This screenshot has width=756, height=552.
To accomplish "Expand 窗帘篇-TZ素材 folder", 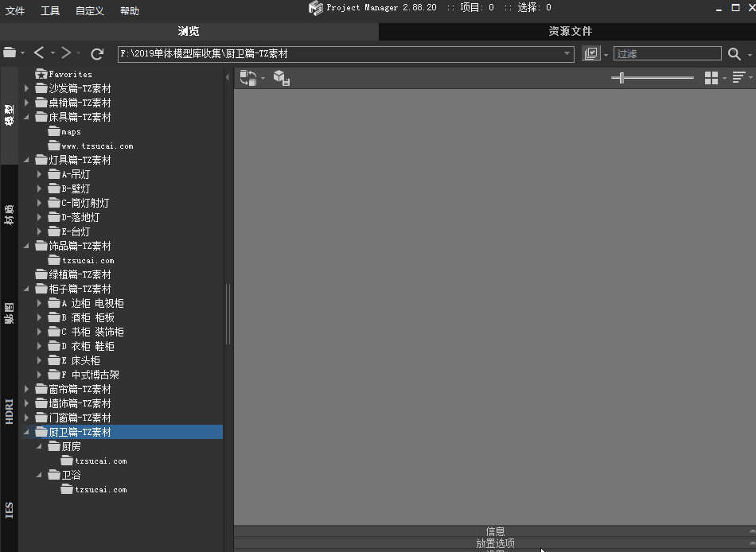I will [x=26, y=389].
